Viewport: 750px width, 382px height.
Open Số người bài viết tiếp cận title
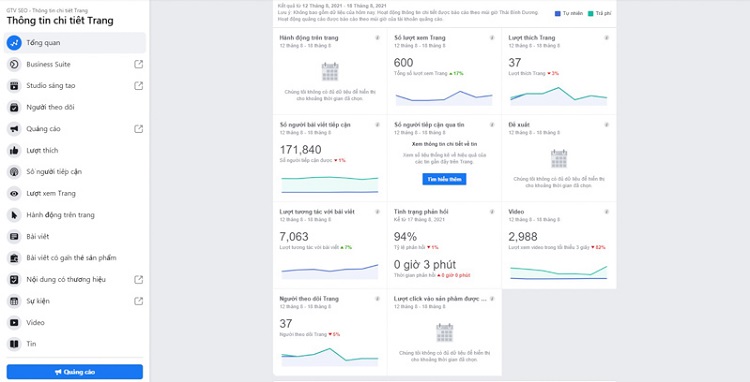point(315,125)
